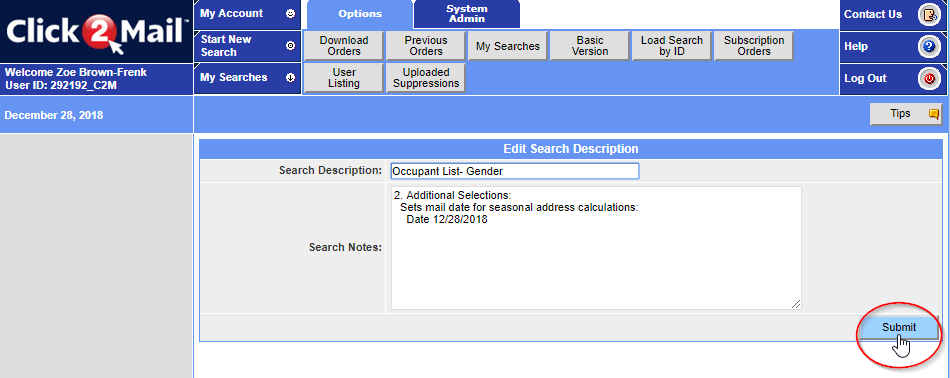
Task: Click into the Search Description field
Action: pyautogui.click(x=514, y=171)
